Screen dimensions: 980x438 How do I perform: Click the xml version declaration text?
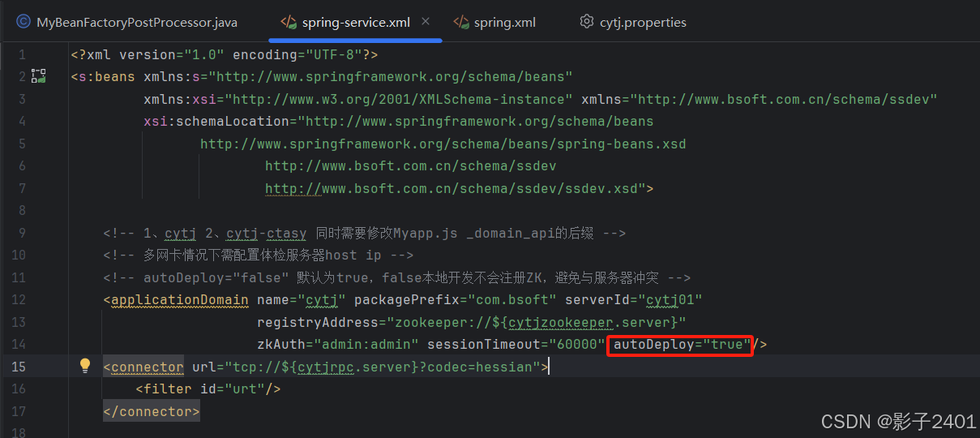click(225, 55)
